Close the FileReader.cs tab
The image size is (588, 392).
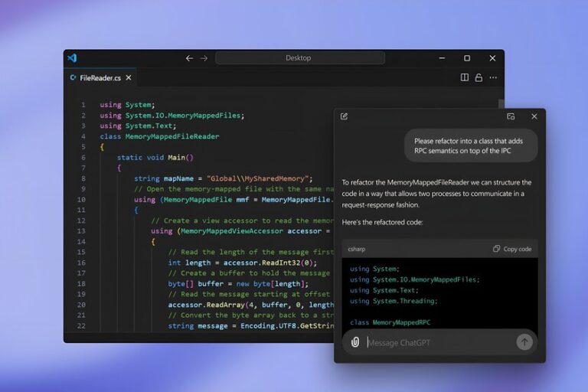click(x=129, y=77)
